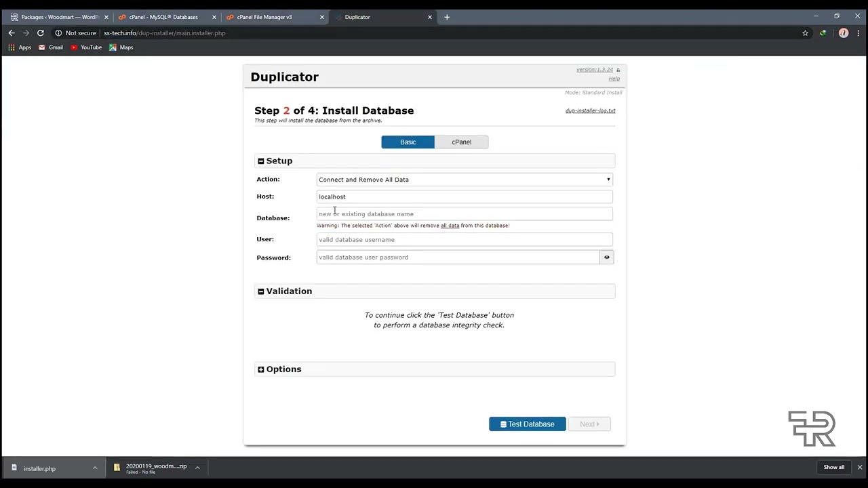Show all downloads
The height and width of the screenshot is (488, 868).
(x=834, y=468)
